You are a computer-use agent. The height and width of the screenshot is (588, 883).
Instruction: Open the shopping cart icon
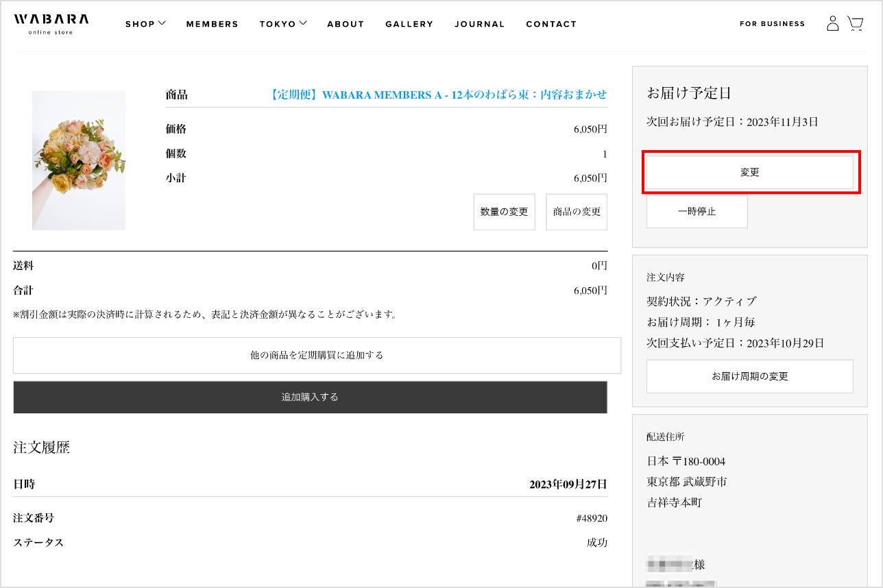(x=855, y=24)
